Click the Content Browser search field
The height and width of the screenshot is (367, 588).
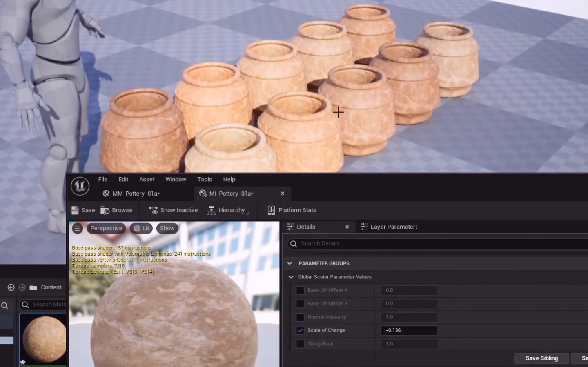tap(43, 305)
